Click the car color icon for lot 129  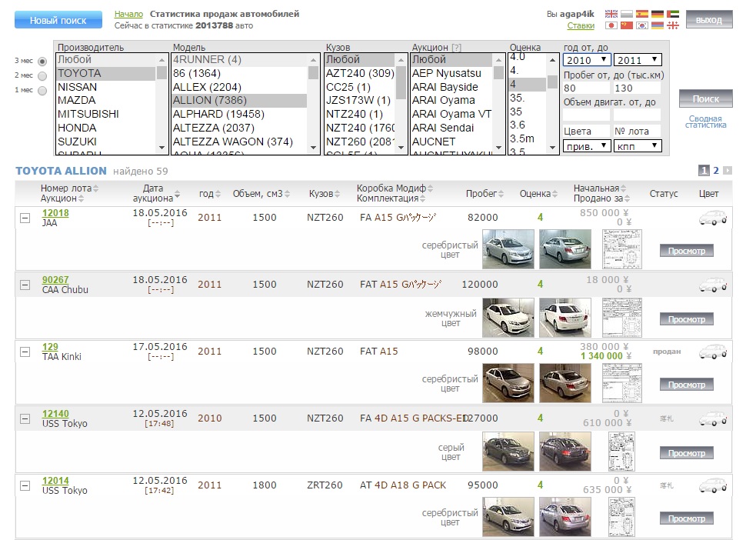[713, 352]
